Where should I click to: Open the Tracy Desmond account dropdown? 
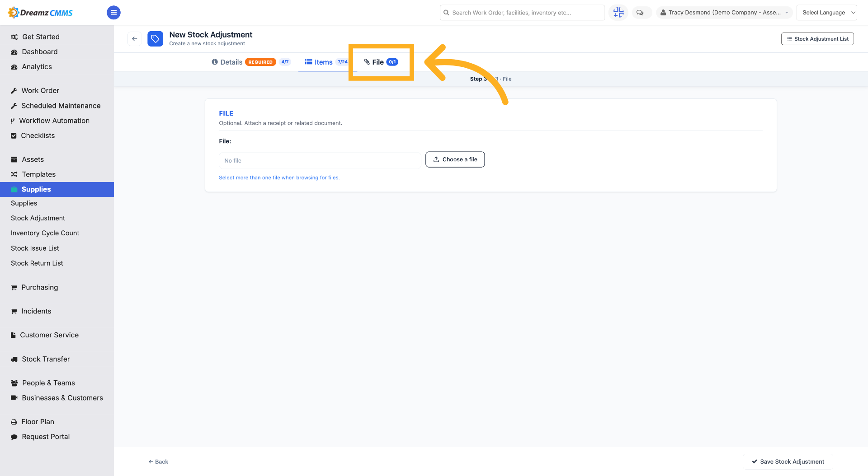[724, 13]
